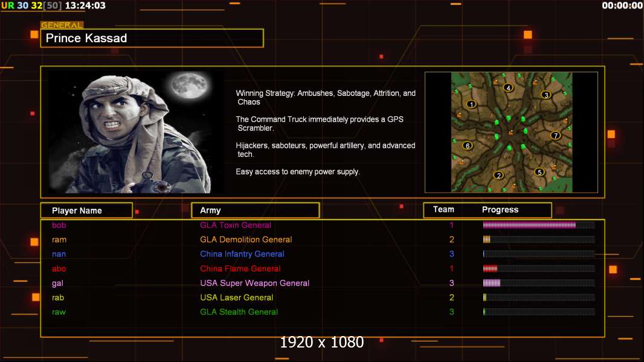Click ram's loading progress bar
644x362 pixels.
tap(539, 240)
